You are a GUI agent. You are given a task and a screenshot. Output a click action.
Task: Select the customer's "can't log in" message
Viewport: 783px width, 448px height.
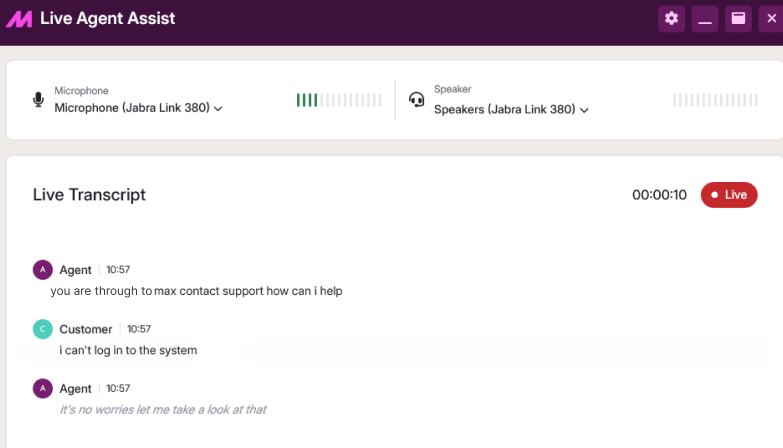click(x=128, y=350)
